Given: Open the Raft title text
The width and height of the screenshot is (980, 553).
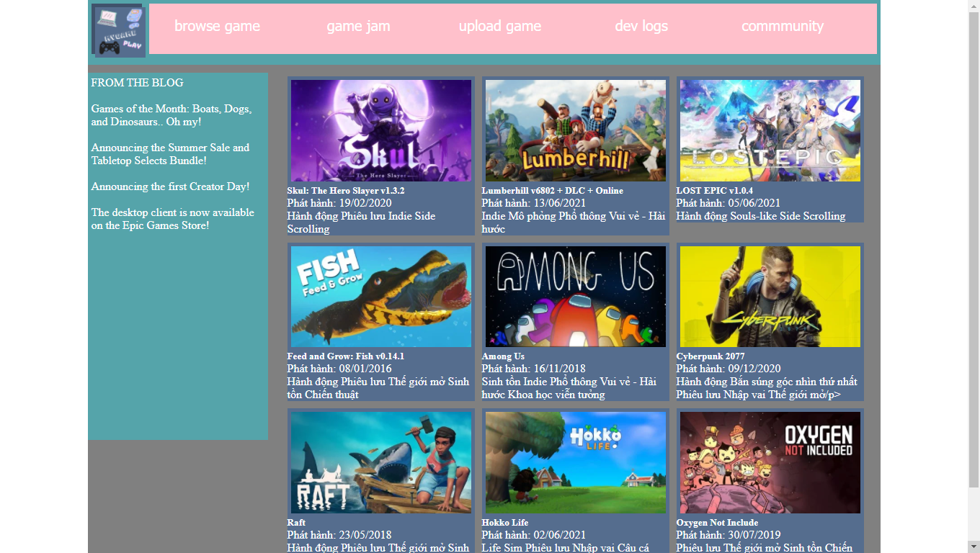Looking at the screenshot, I should 296,523.
